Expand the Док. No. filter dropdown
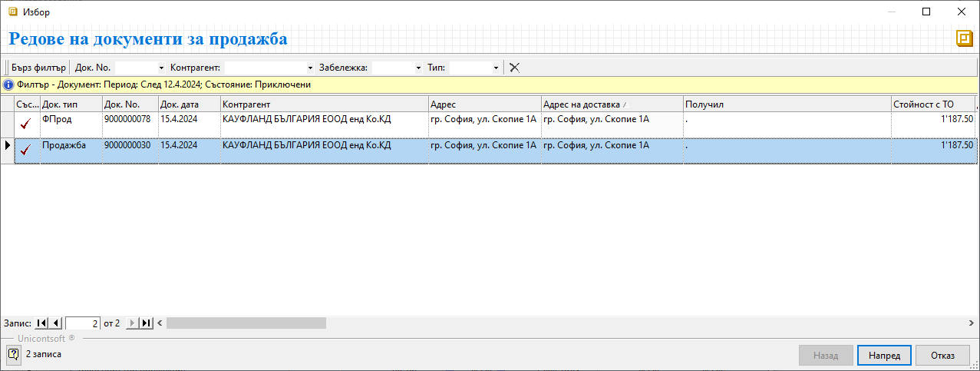Screen dimensions: 980x371 click(x=161, y=68)
